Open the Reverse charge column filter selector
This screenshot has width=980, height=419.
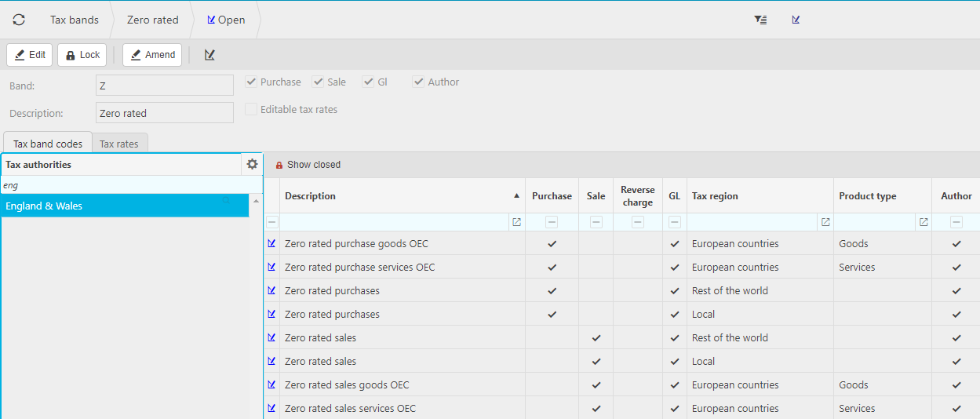(637, 222)
